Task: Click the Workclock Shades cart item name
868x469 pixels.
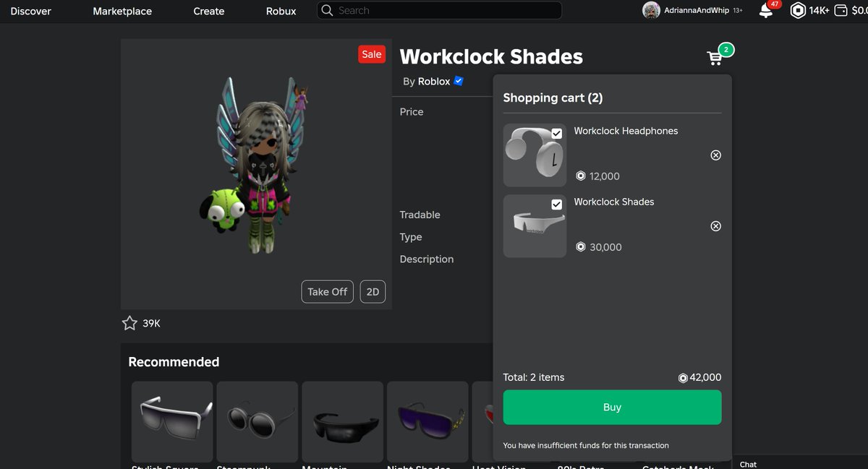Action: (613, 202)
